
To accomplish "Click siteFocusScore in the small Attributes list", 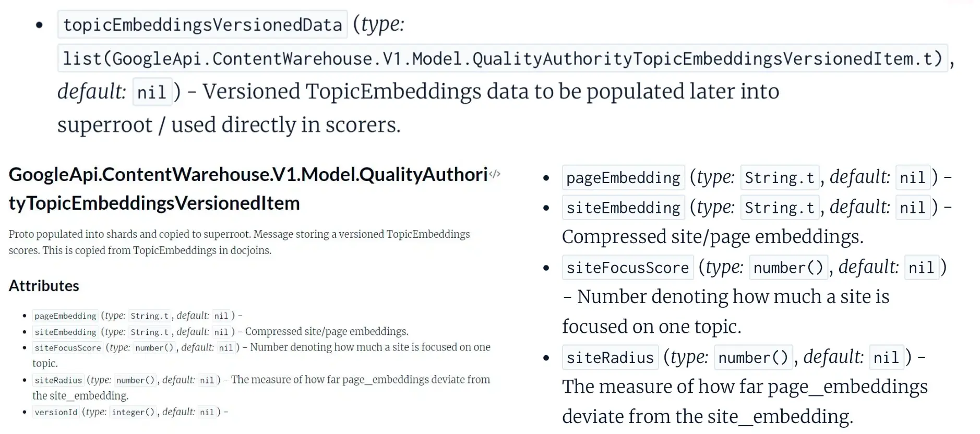I will point(68,348).
